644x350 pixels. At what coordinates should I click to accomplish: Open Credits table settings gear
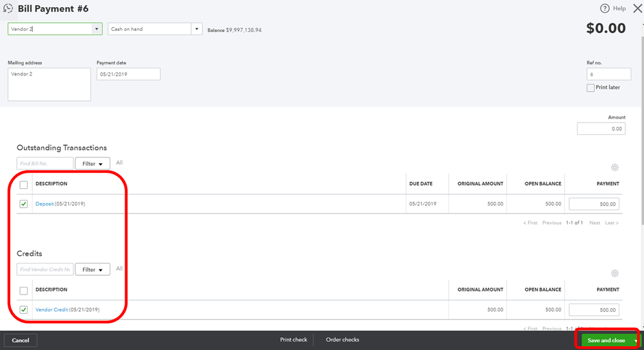tap(614, 273)
